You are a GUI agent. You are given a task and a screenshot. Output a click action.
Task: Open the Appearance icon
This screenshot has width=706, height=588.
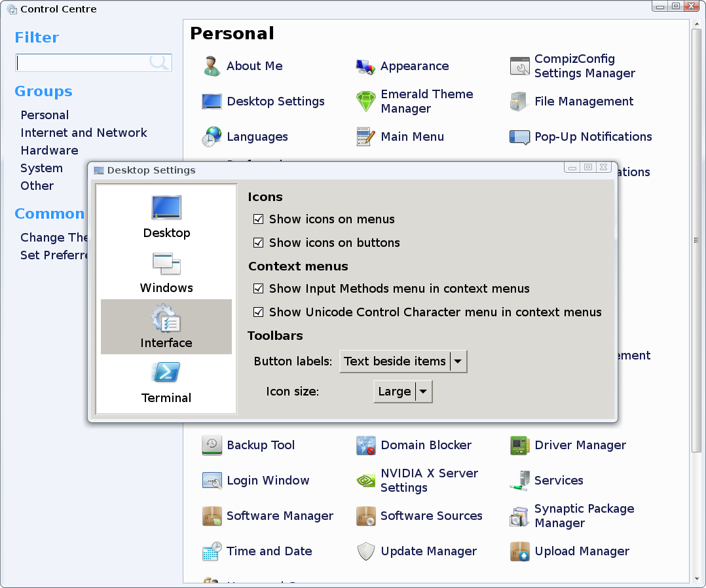tap(365, 66)
